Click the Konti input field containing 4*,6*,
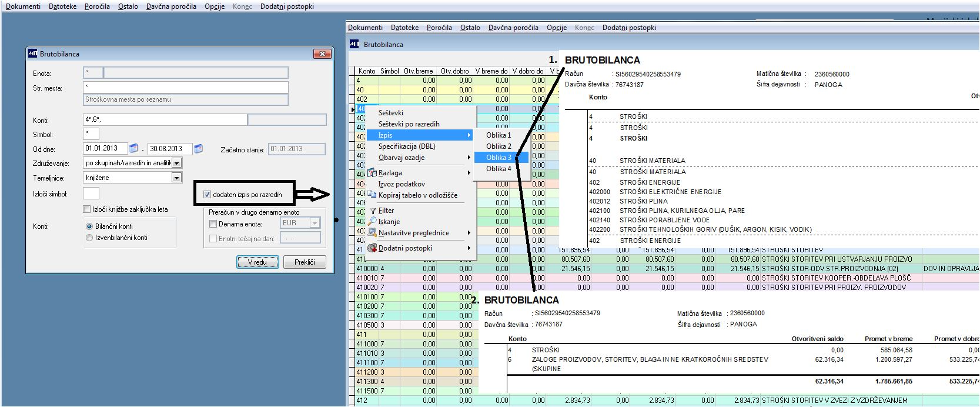The image size is (980, 407). [x=165, y=120]
